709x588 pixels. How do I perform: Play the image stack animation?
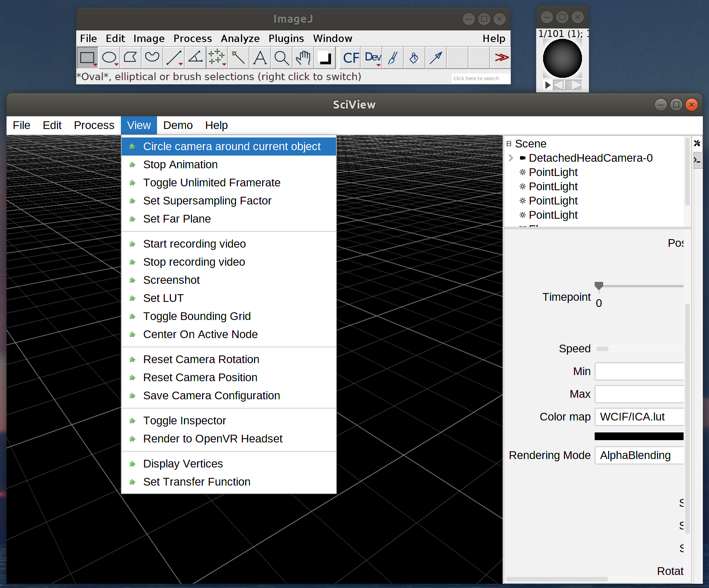[548, 85]
